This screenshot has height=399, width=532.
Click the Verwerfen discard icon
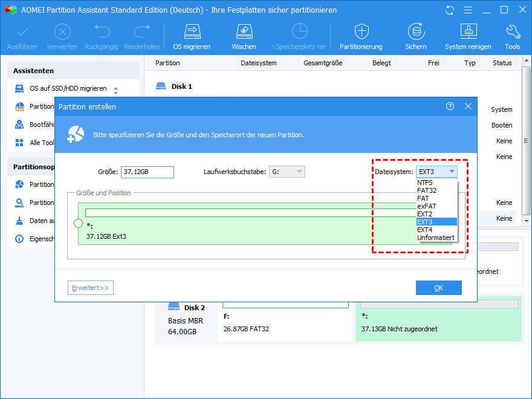pyautogui.click(x=62, y=32)
